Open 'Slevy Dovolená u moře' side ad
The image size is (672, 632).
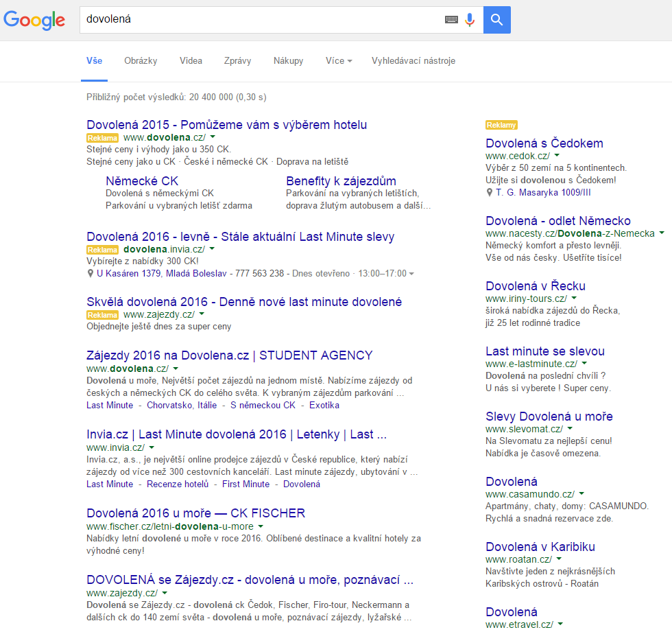click(x=549, y=417)
